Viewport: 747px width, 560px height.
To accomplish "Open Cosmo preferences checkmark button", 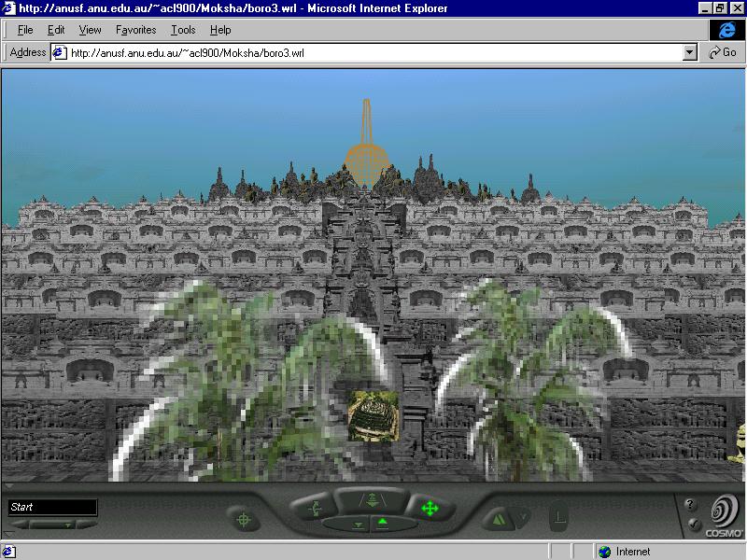I will (x=693, y=525).
